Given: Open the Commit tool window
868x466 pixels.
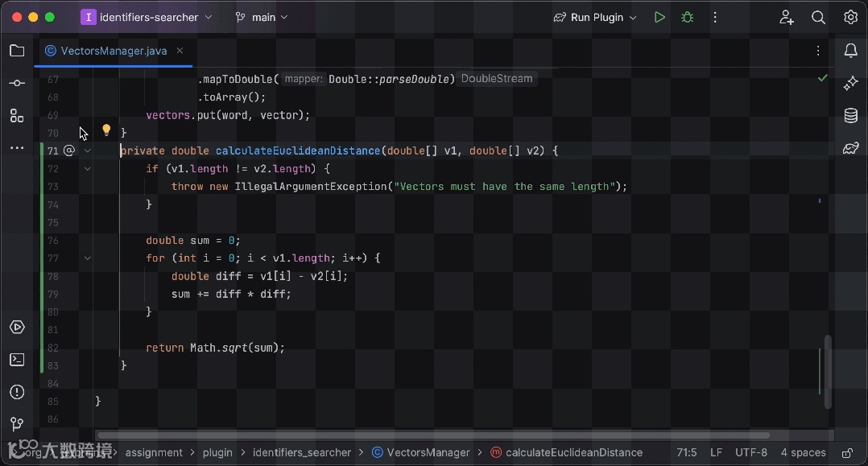Looking at the screenshot, I should [17, 83].
